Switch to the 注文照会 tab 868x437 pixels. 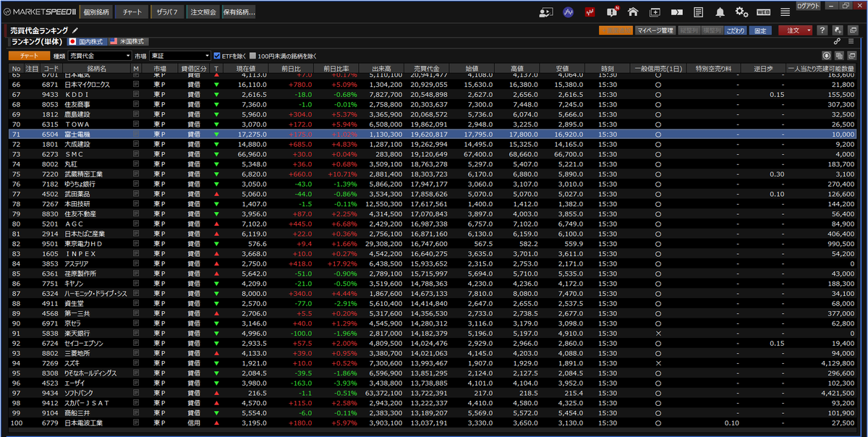(203, 12)
